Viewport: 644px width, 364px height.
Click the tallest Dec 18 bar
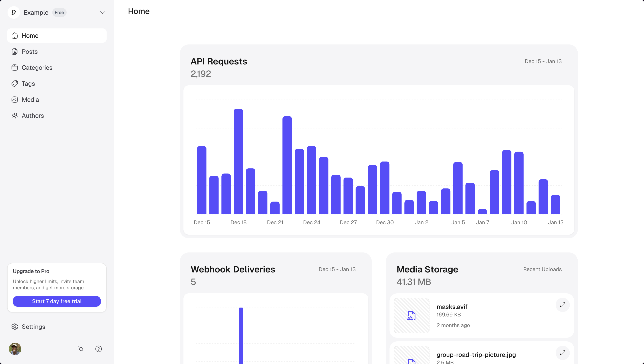pos(238,161)
